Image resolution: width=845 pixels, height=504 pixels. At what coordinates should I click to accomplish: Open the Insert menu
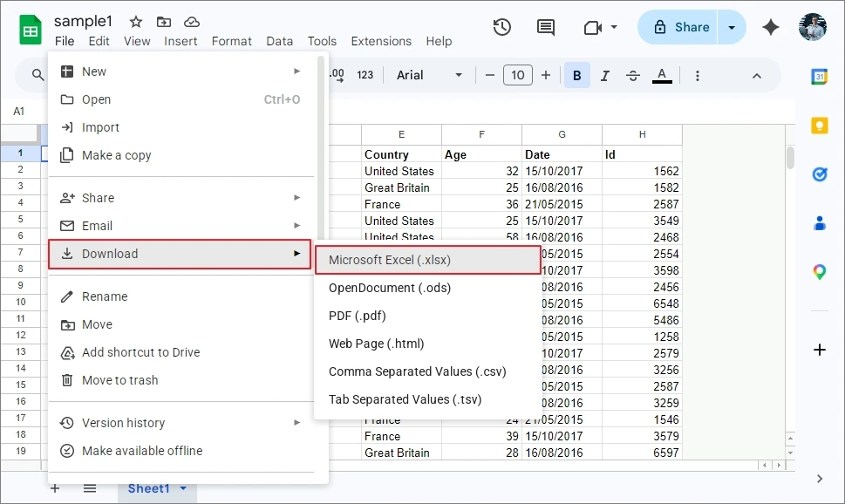181,41
